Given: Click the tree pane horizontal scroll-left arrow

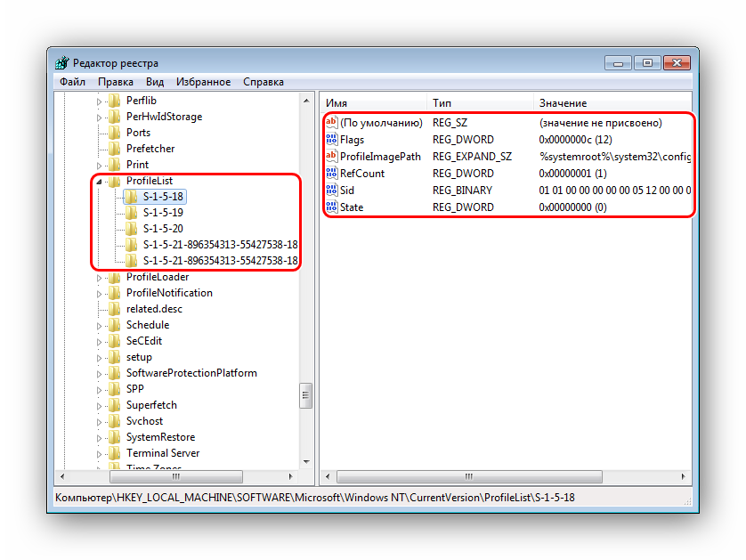Looking at the screenshot, I should tap(62, 476).
